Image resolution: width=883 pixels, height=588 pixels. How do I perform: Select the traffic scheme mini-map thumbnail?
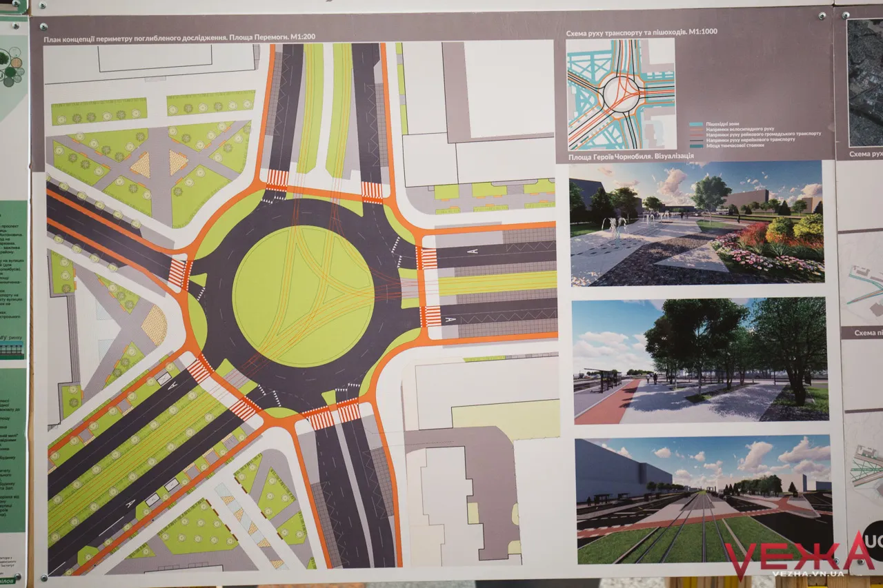point(621,94)
